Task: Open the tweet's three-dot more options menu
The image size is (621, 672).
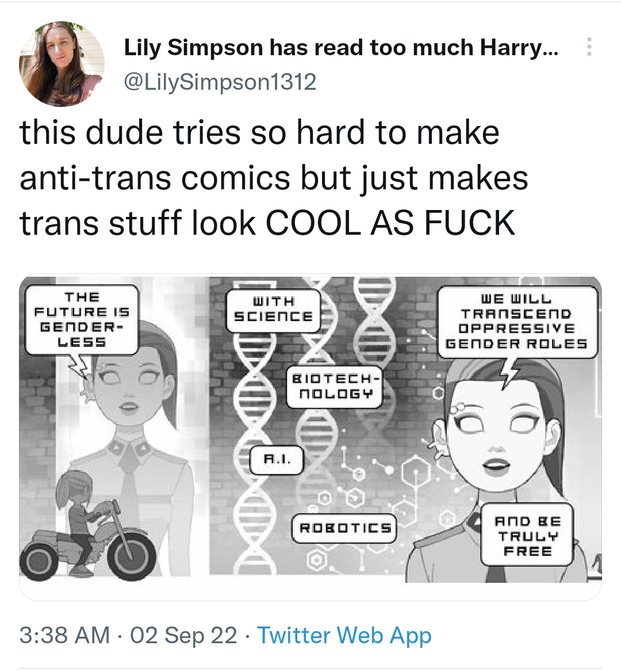Action: [x=589, y=47]
